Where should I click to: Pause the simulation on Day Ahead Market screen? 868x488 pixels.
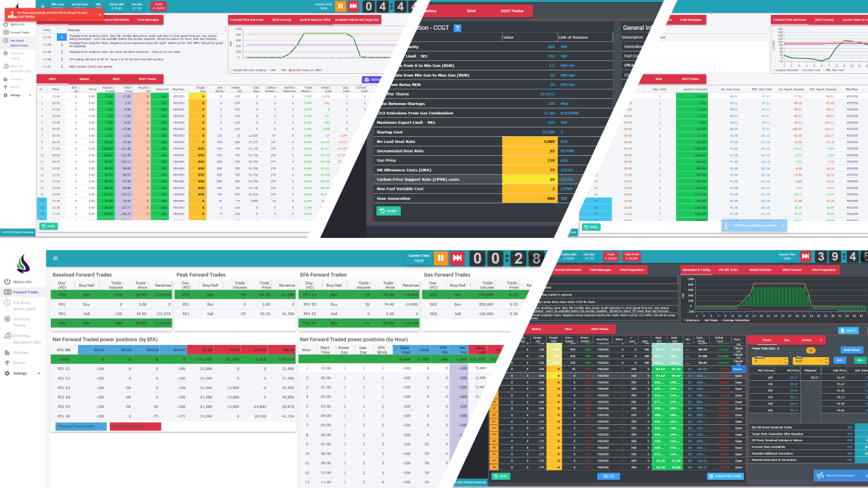(340, 6)
